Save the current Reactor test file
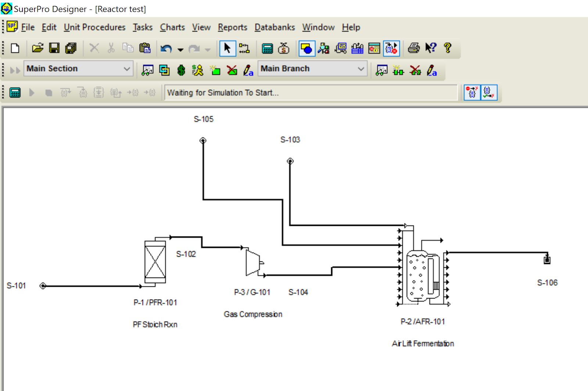588x391 pixels. pos(54,48)
